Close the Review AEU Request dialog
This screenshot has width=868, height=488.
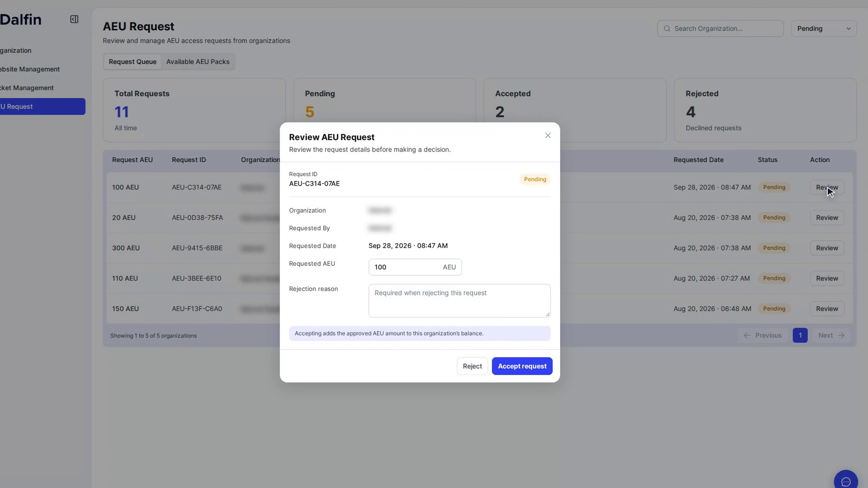[547, 136]
